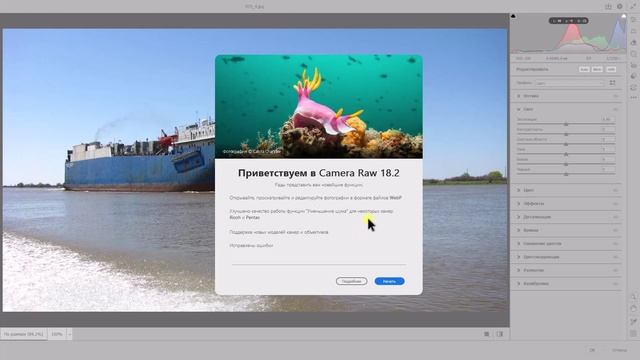
Task: Open the Профиль dropdown
Action: (569, 83)
